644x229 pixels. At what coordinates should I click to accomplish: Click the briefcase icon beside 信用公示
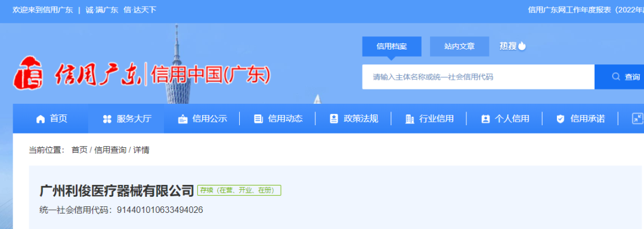[183, 119]
